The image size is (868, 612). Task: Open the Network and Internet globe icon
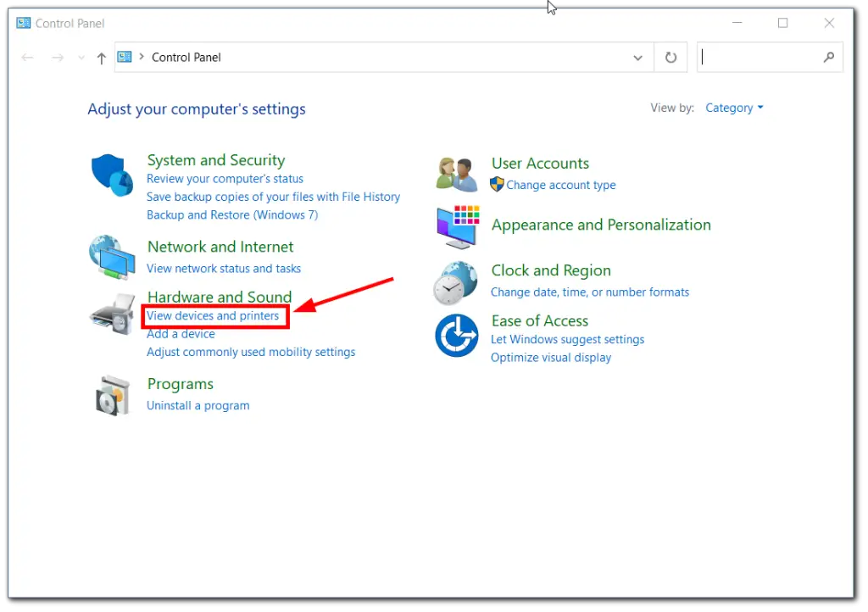112,258
